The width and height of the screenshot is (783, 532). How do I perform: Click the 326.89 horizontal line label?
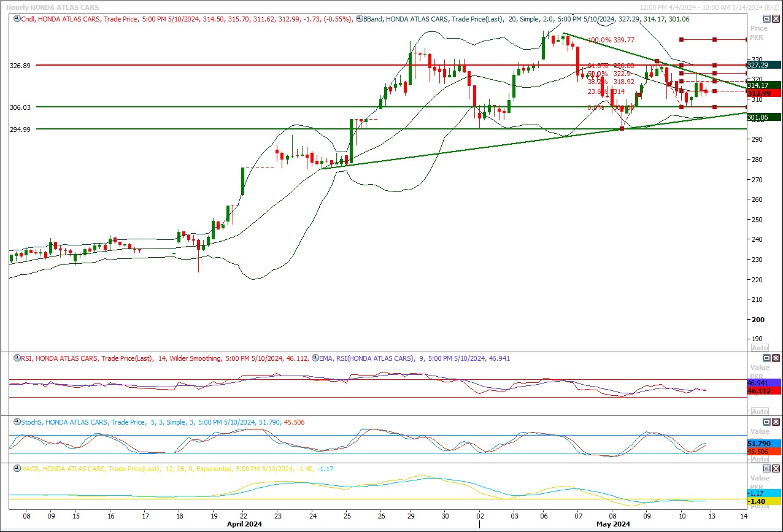coord(21,65)
